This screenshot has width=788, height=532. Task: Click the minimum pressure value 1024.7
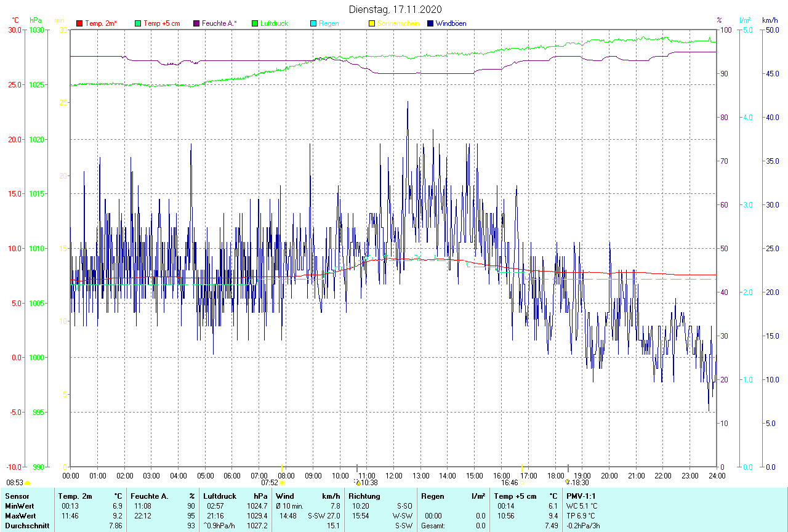point(257,506)
